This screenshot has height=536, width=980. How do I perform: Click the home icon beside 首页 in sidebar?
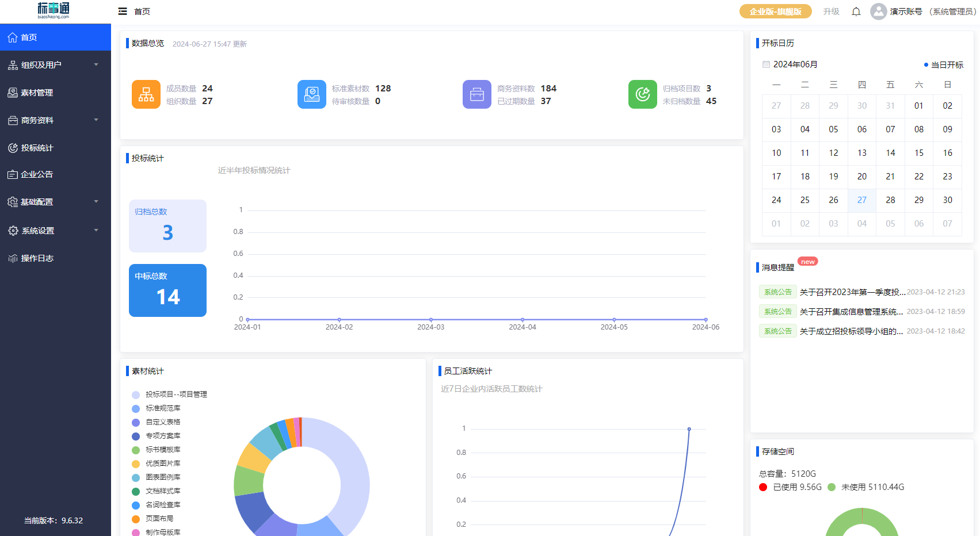(x=13, y=37)
